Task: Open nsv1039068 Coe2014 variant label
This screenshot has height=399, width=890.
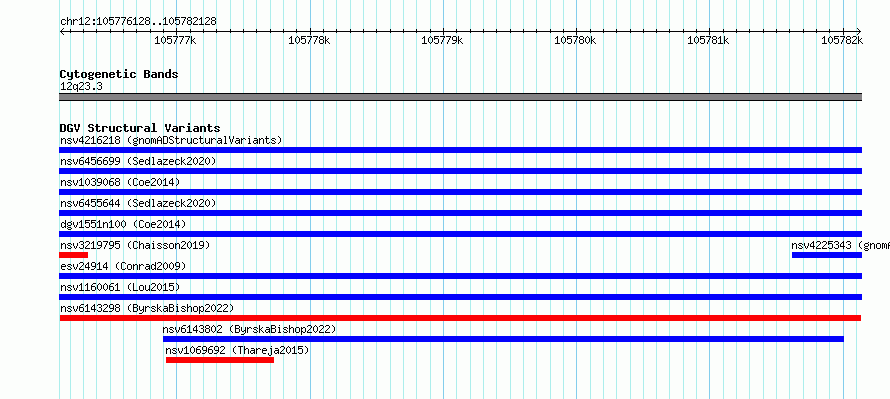Action: click(x=120, y=182)
